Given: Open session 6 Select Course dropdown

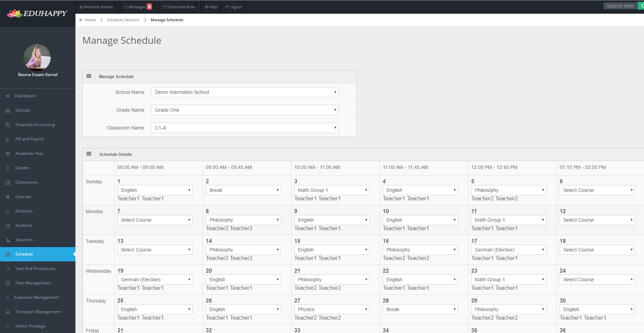Looking at the screenshot, I should click(x=597, y=190).
